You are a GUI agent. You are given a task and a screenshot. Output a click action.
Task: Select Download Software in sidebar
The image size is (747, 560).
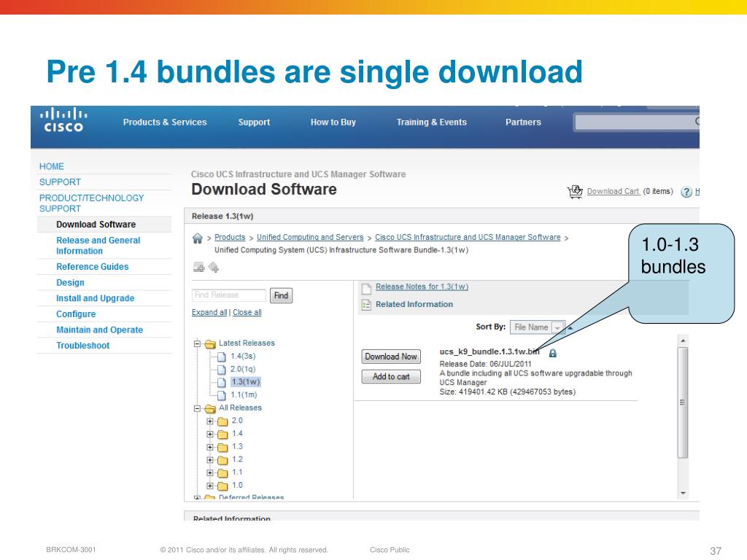(96, 225)
